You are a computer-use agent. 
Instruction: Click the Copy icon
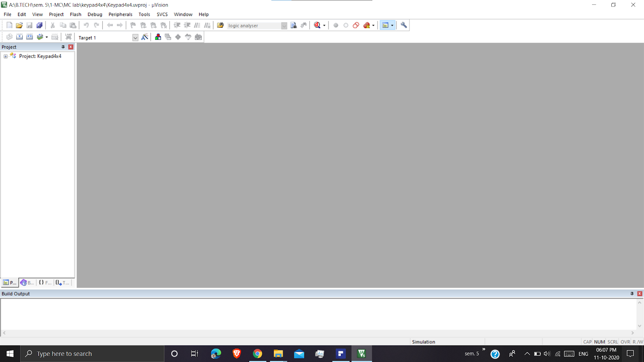(63, 25)
